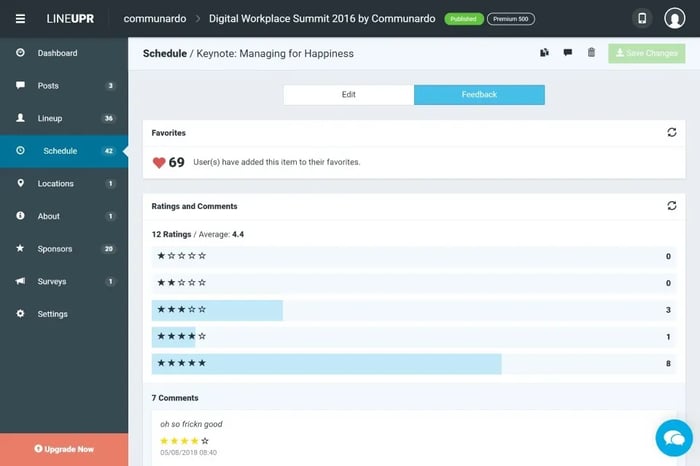Screen dimensions: 700x466
Task: Open About in the sidebar
Action: tap(64, 216)
